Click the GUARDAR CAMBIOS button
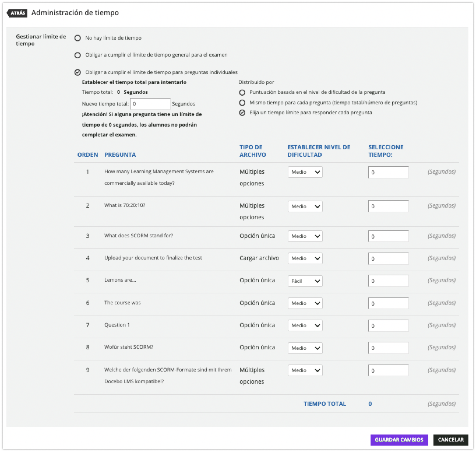This screenshot has width=476, height=452. click(x=399, y=440)
